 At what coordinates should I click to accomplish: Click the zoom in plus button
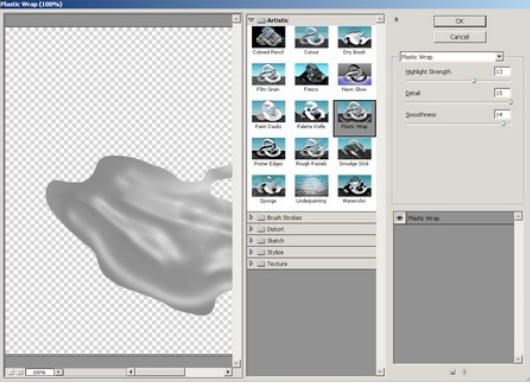20,372
